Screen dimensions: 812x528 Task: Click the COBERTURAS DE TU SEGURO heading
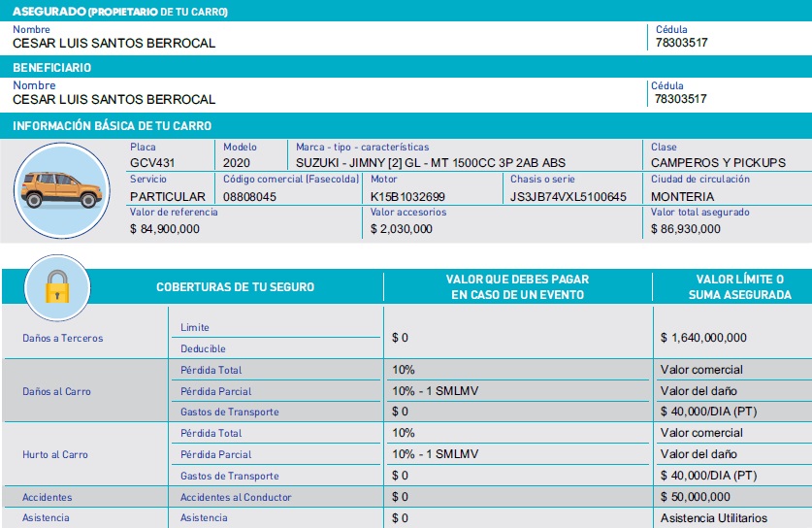[235, 287]
